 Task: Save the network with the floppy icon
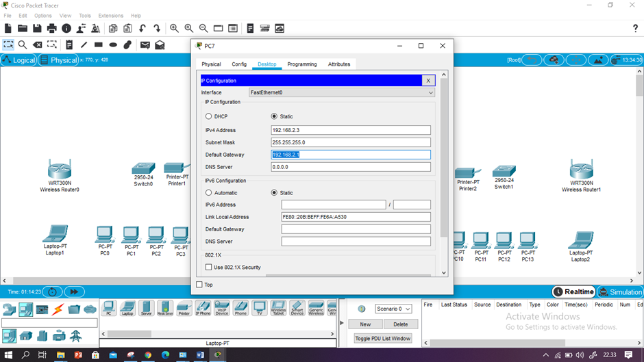[37, 28]
